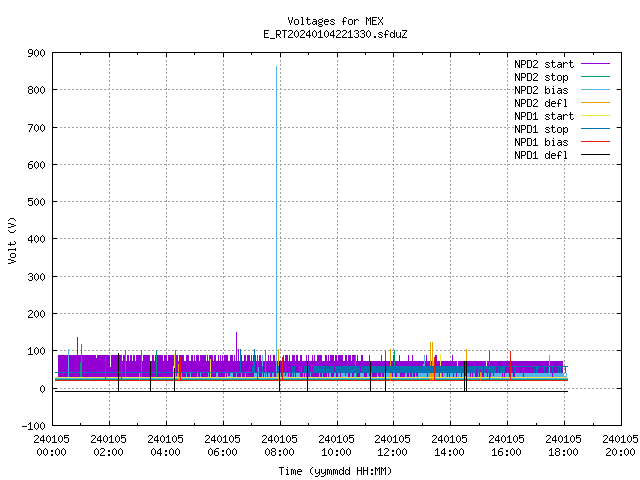Click the 400 y-axis tick label
The height and width of the screenshot is (480, 640).
tap(36, 239)
